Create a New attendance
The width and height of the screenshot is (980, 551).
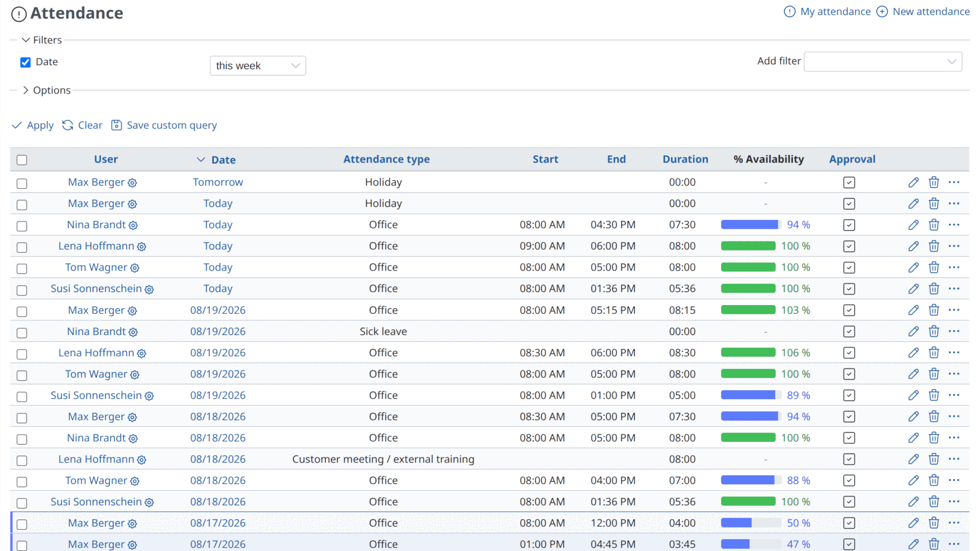tap(923, 12)
